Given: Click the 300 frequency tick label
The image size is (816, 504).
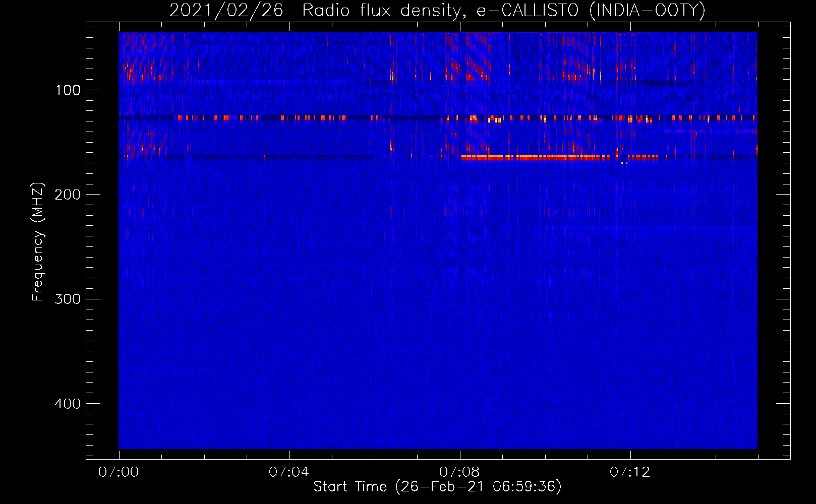Looking at the screenshot, I should pos(68,299).
